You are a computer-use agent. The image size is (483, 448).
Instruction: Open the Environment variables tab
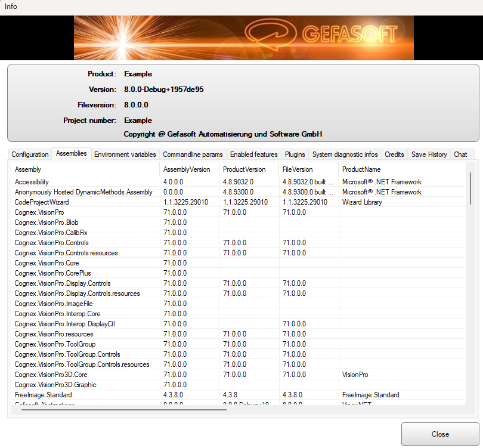click(x=125, y=155)
